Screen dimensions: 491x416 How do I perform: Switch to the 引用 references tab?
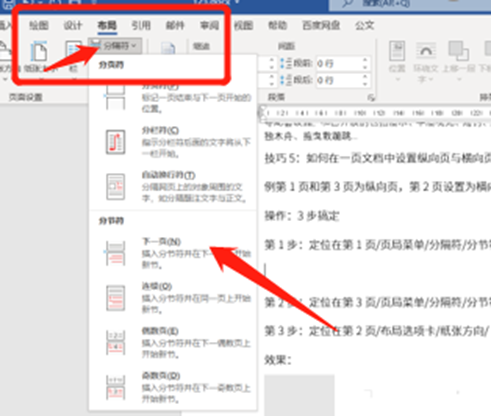pos(141,25)
